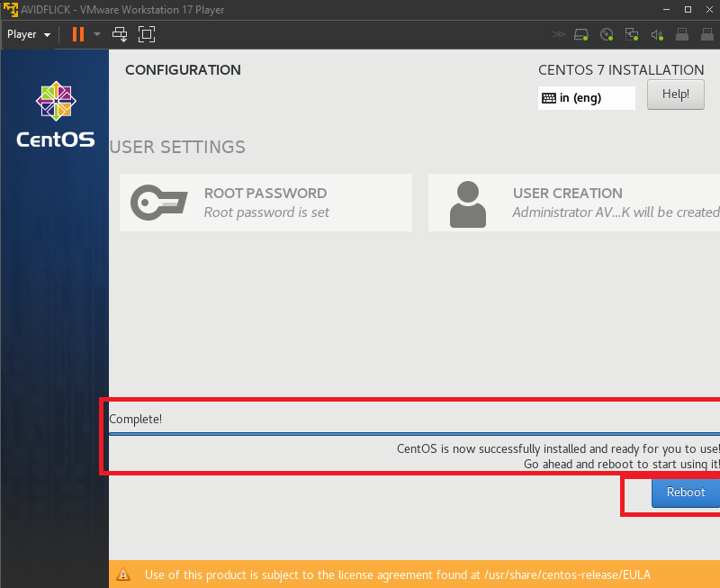Click the completed installation progress bar

coord(414,434)
